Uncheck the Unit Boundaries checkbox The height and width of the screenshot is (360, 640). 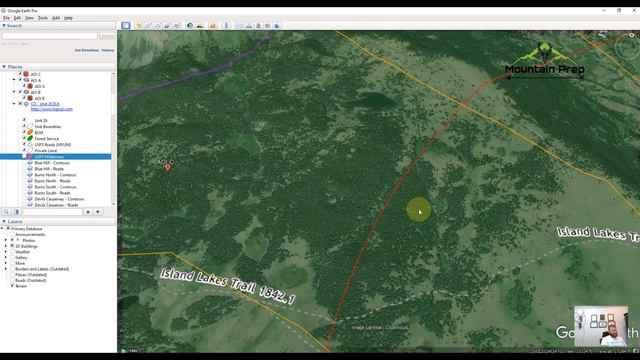24,127
